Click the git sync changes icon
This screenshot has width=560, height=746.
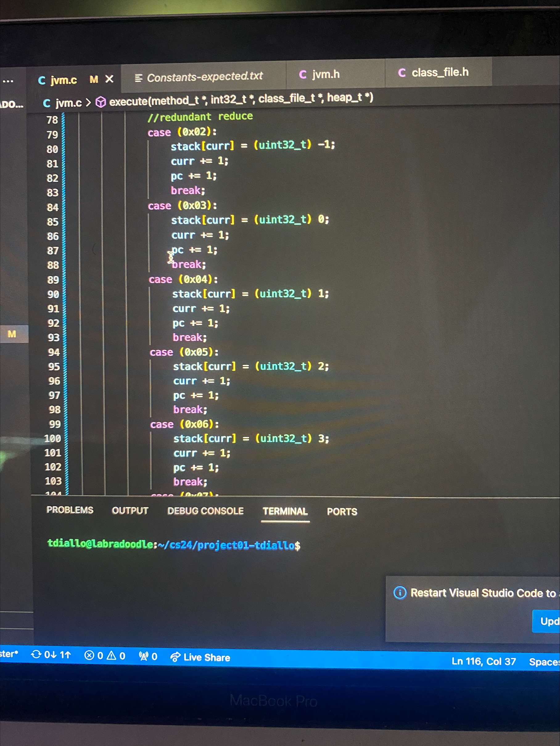tap(36, 654)
